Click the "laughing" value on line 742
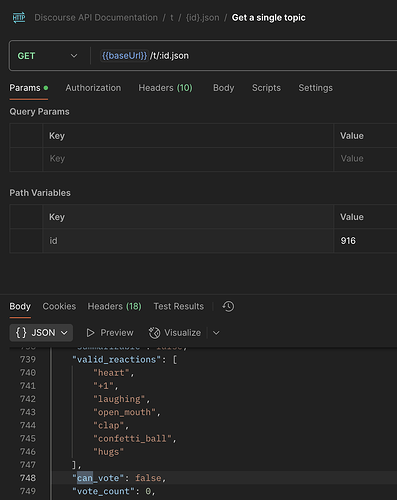 coord(119,399)
